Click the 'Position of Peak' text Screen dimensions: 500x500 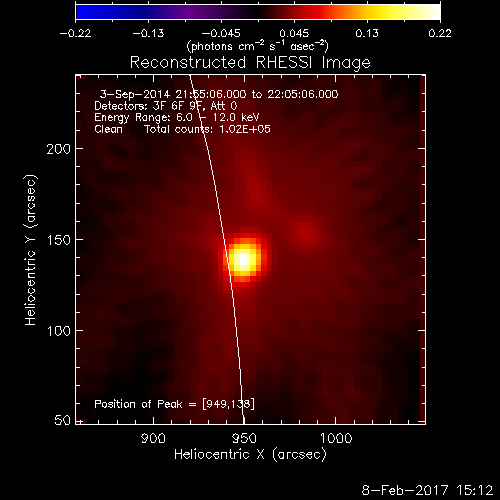pyautogui.click(x=138, y=404)
